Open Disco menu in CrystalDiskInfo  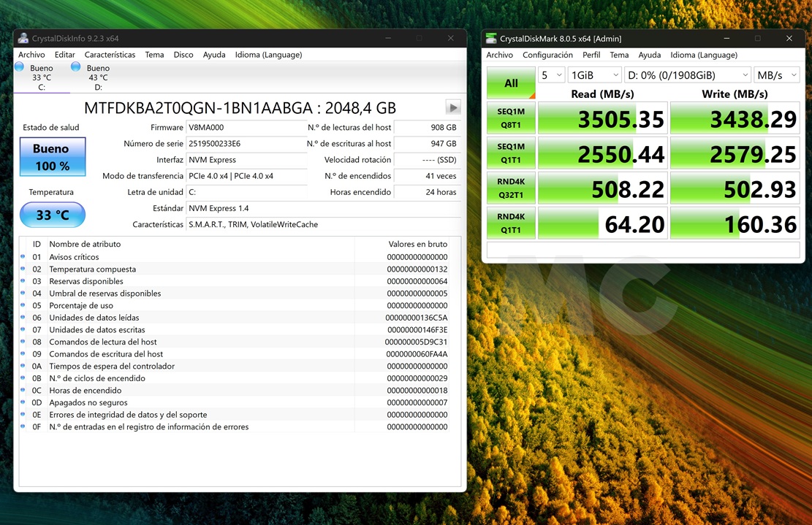pos(183,55)
